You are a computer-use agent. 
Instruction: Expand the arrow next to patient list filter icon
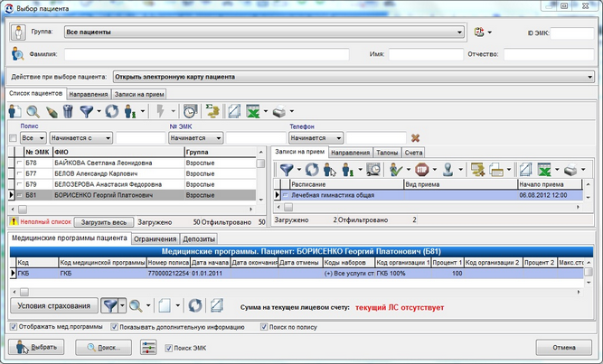99,111
